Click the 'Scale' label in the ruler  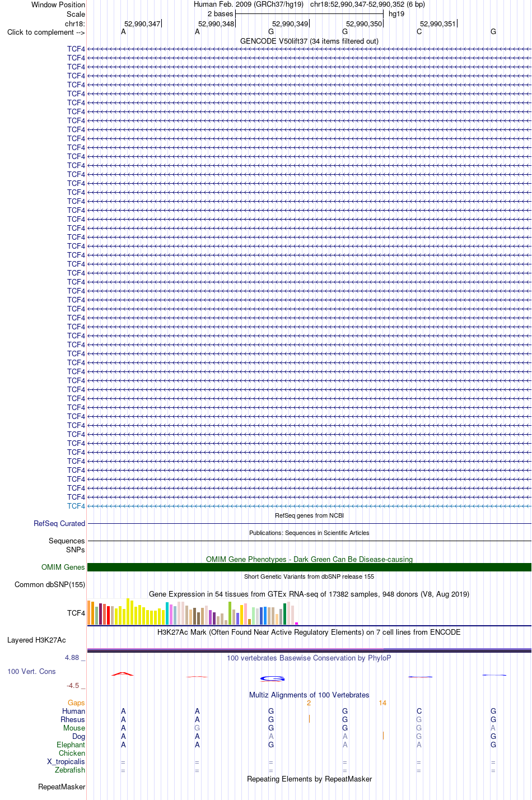coord(76,14)
